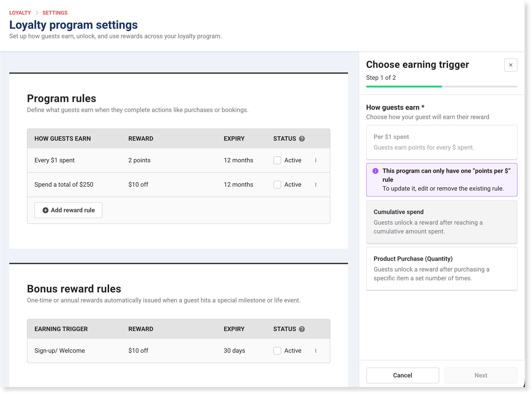The height and width of the screenshot is (394, 532).
Task: Click the Program rules STATUS help icon
Action: click(302, 138)
